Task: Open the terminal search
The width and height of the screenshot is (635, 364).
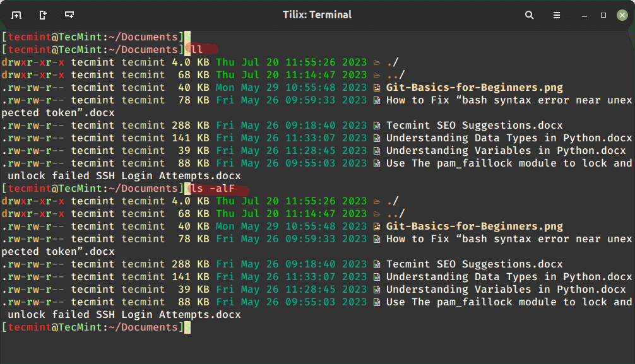Action: (x=529, y=15)
